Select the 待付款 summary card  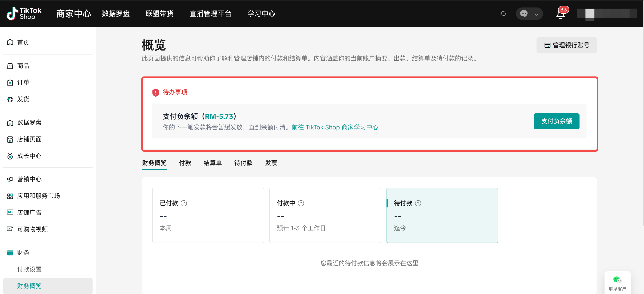click(x=442, y=215)
